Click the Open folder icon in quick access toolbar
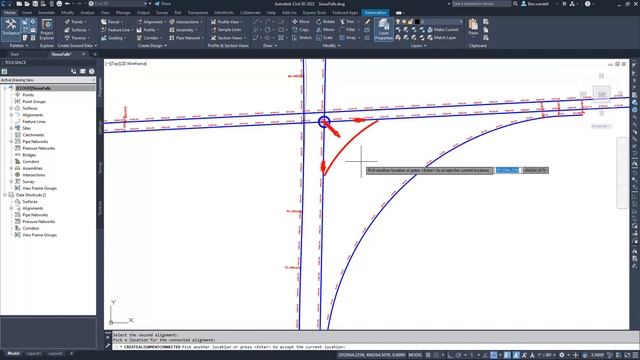 pos(27,4)
